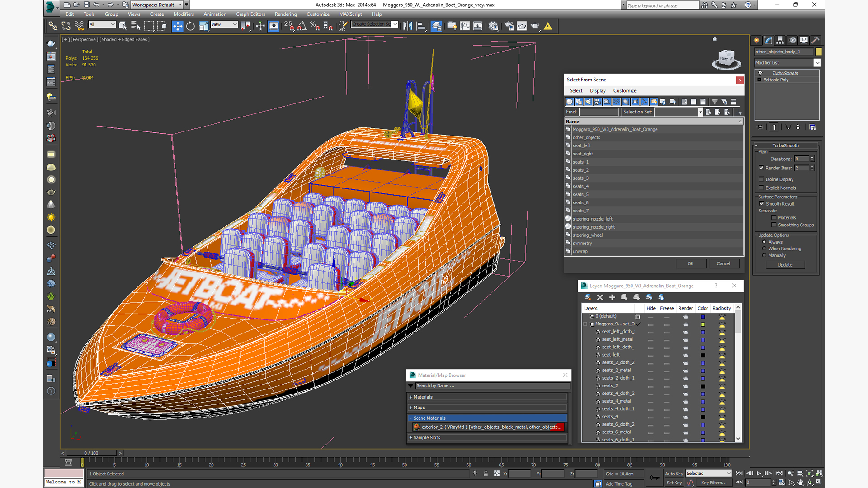Viewport: 868px width, 488px height.
Task: Click Display Cameras filter in Select From Scene
Action: pyautogui.click(x=598, y=102)
